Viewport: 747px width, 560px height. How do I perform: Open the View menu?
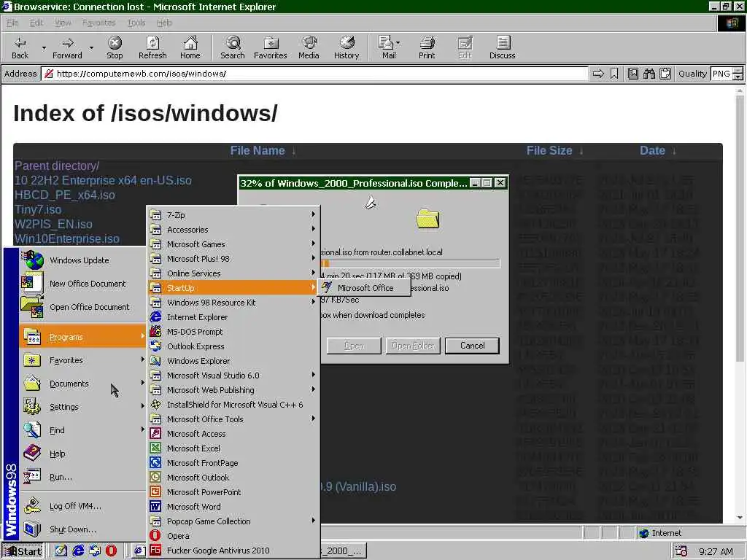click(x=63, y=23)
